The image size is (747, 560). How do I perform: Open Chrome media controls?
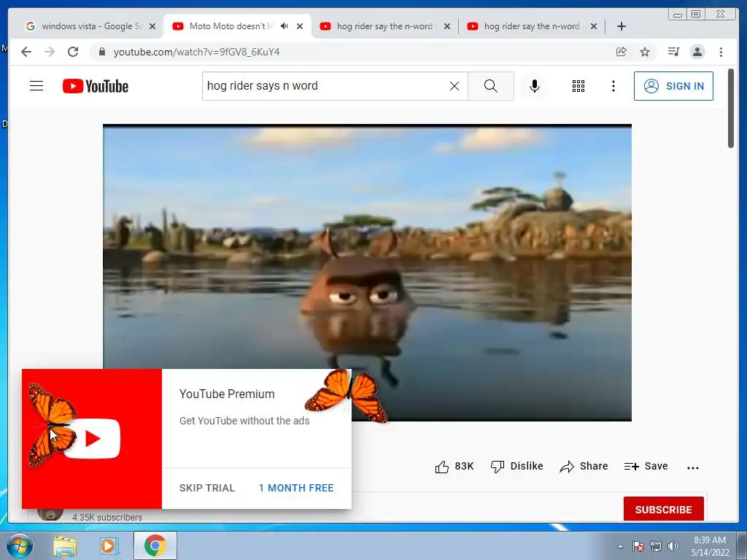[673, 52]
